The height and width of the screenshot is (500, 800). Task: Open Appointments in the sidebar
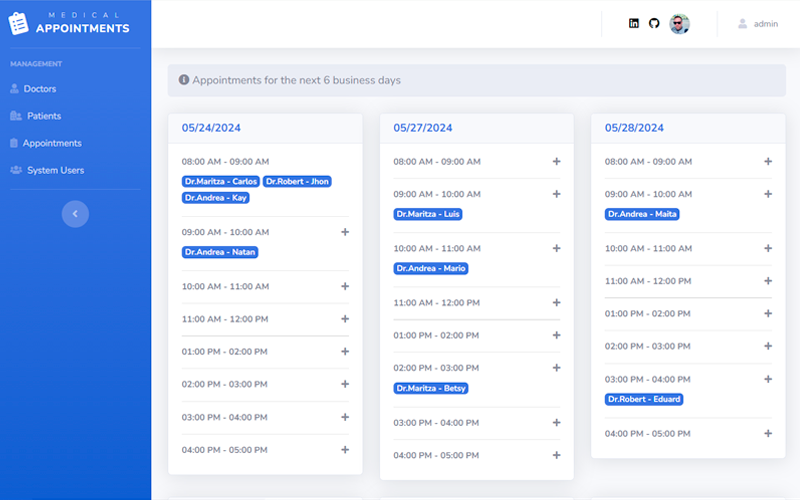[46, 143]
